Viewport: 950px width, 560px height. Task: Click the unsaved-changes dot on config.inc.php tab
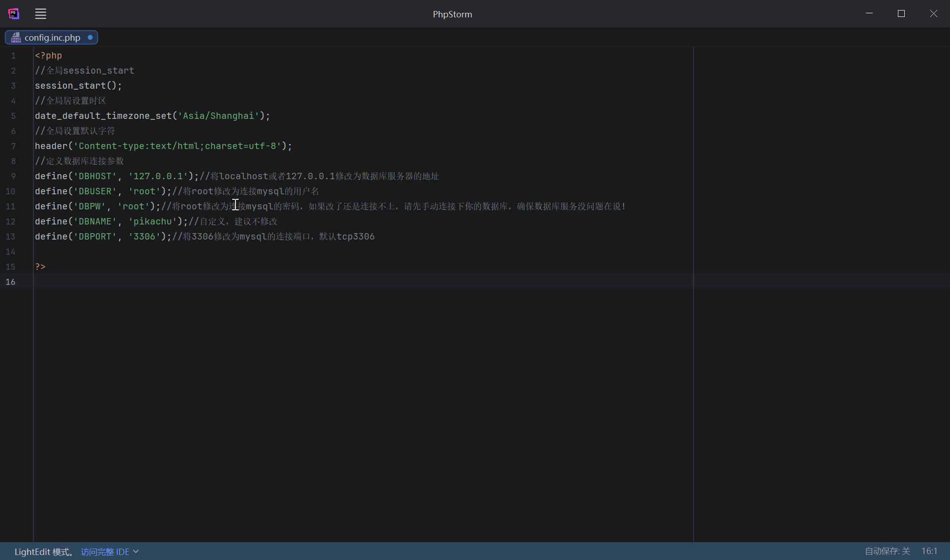point(90,37)
